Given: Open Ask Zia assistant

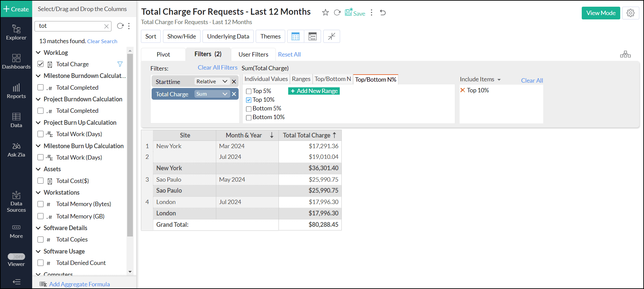Looking at the screenshot, I should 16,150.
